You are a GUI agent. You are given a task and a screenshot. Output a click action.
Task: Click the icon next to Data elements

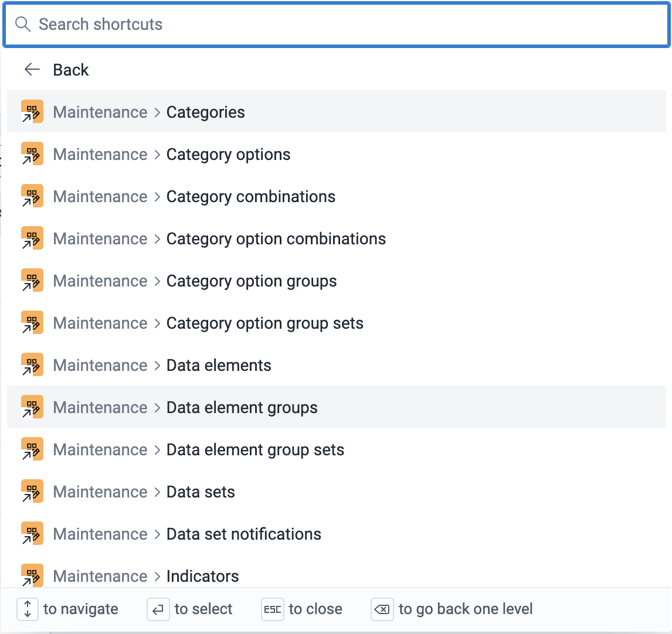point(32,365)
